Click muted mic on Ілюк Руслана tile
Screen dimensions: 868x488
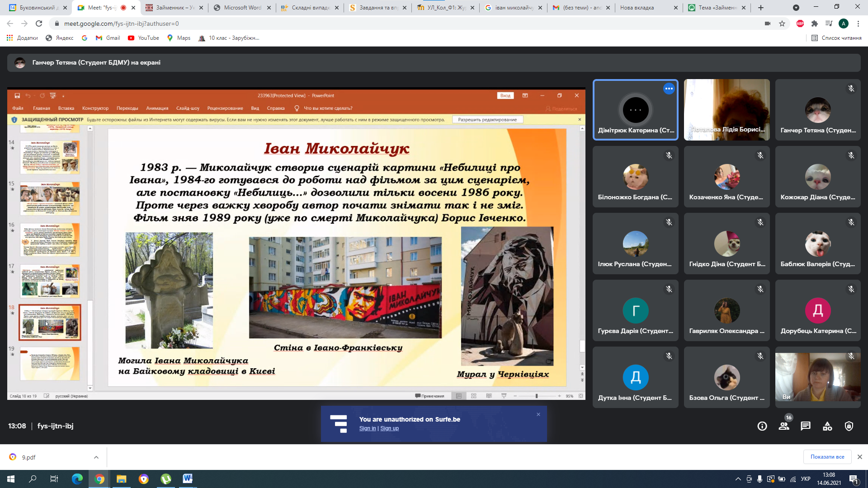point(669,222)
